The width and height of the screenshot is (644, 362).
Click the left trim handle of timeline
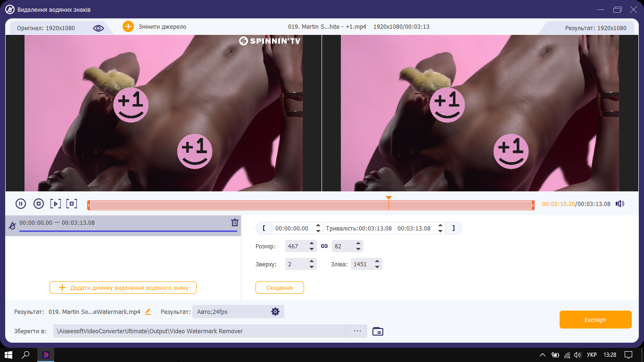click(x=89, y=205)
